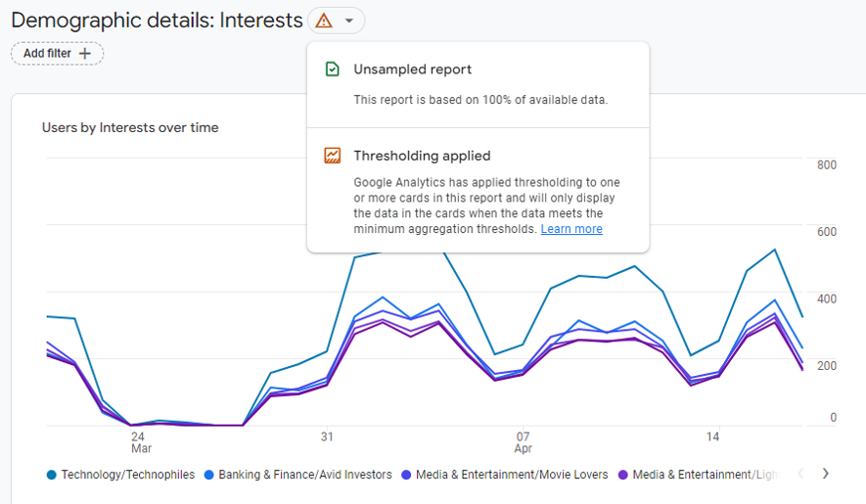Toggle Media & Entertainment/Movie Lovers series
The height and width of the screenshot is (504, 866).
click(504, 475)
